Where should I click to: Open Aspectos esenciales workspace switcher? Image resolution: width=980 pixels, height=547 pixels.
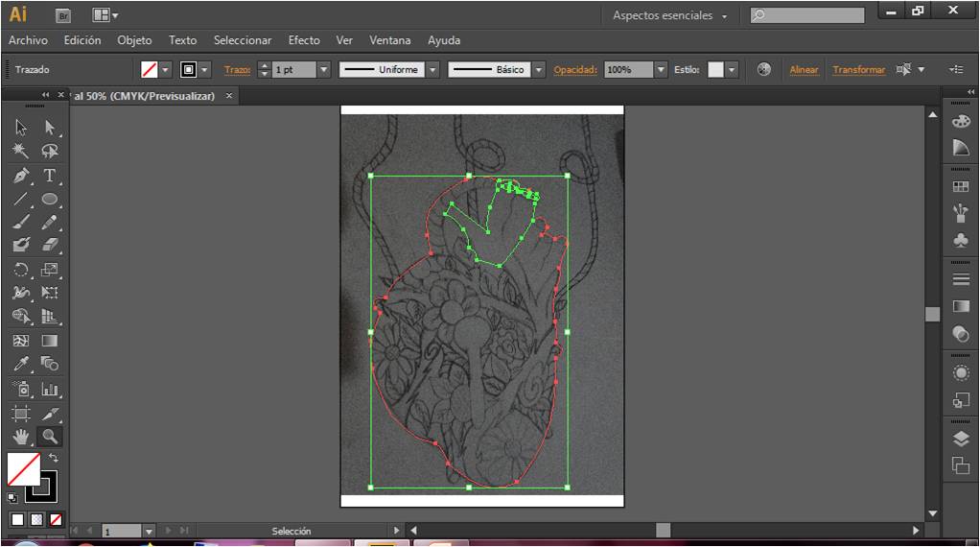tap(669, 15)
